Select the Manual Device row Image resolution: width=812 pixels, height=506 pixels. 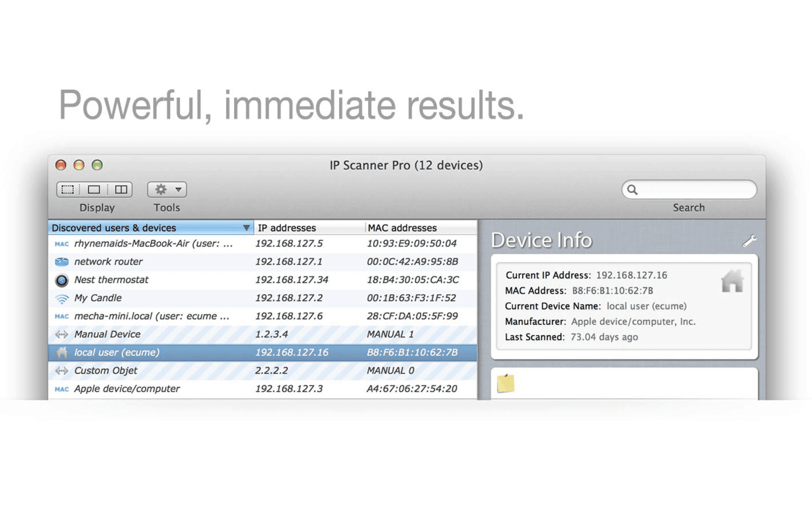tap(263, 334)
